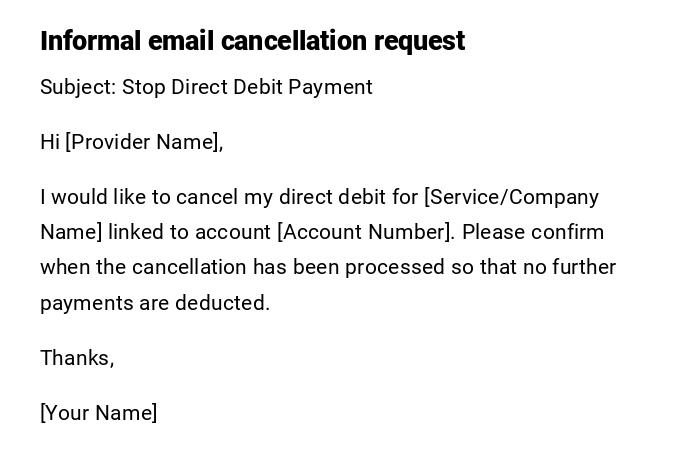The width and height of the screenshot is (700, 475).
Task: Click "Please confirm" in the body paragraph
Action: pyautogui.click(x=533, y=232)
